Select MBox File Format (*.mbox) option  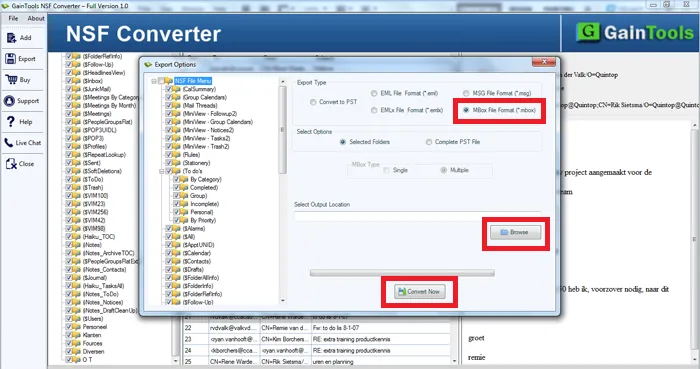pyautogui.click(x=500, y=110)
